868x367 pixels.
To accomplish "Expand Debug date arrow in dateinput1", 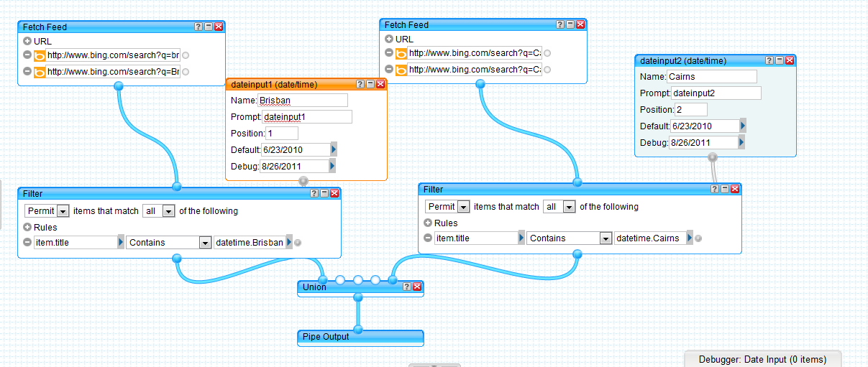I will point(332,166).
